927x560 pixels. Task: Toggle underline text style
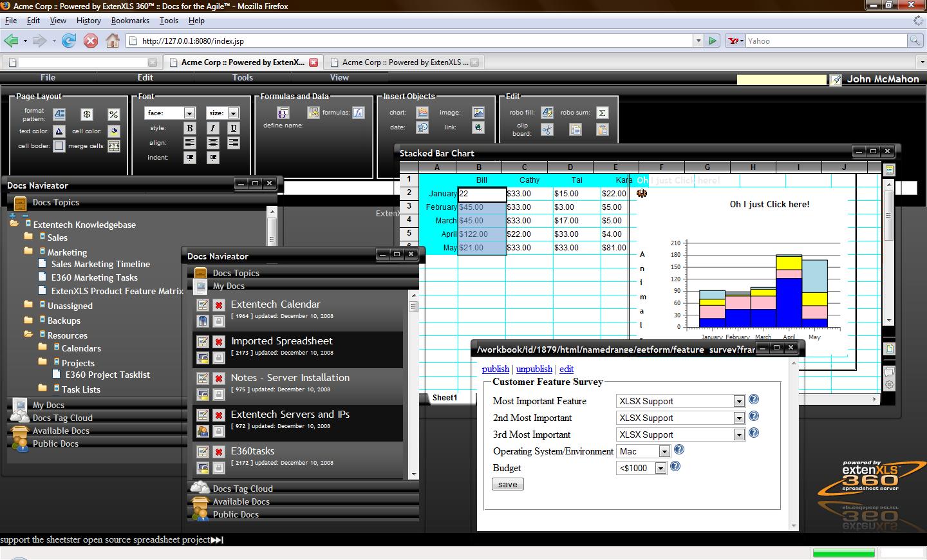coord(234,128)
